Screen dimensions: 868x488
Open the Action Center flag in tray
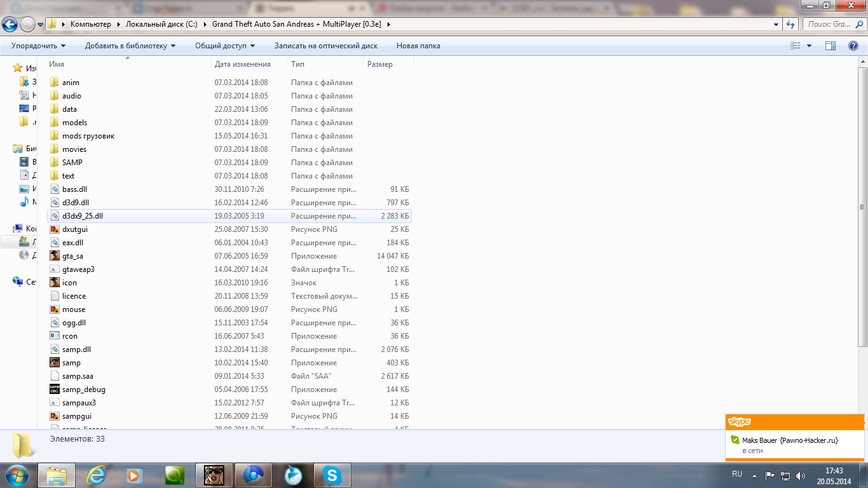point(770,475)
